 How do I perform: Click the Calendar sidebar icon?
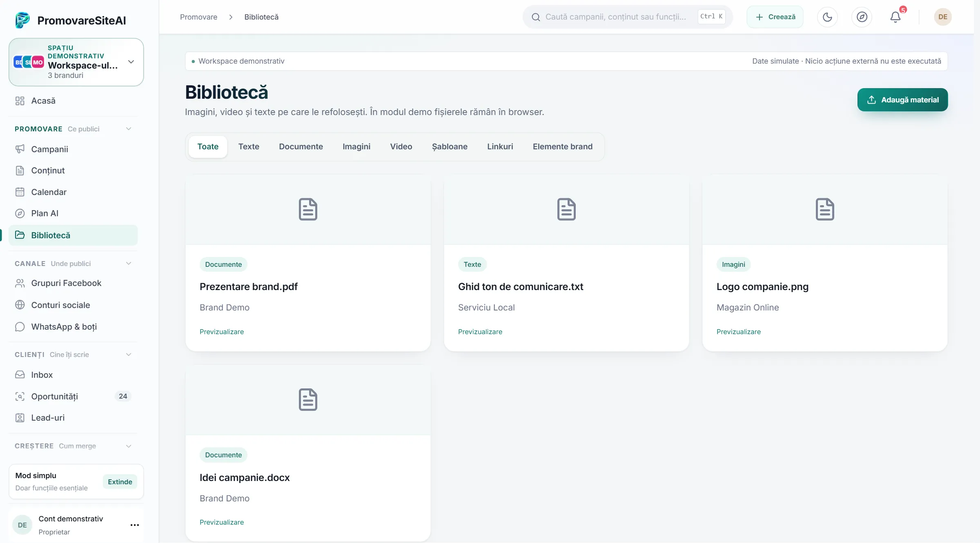pyautogui.click(x=20, y=192)
